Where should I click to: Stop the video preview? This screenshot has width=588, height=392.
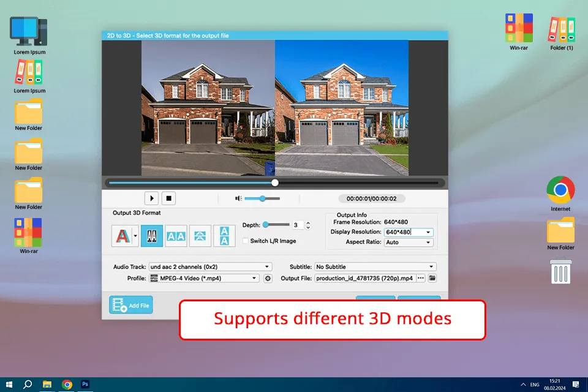coord(169,198)
